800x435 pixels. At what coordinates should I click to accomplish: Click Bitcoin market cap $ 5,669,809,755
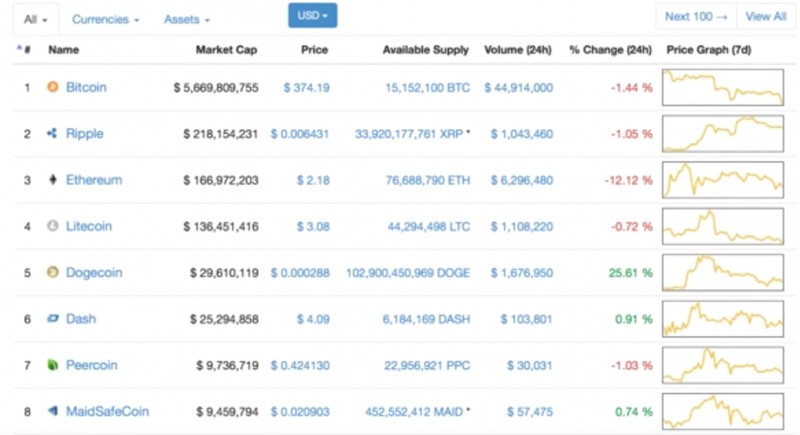pyautogui.click(x=216, y=88)
